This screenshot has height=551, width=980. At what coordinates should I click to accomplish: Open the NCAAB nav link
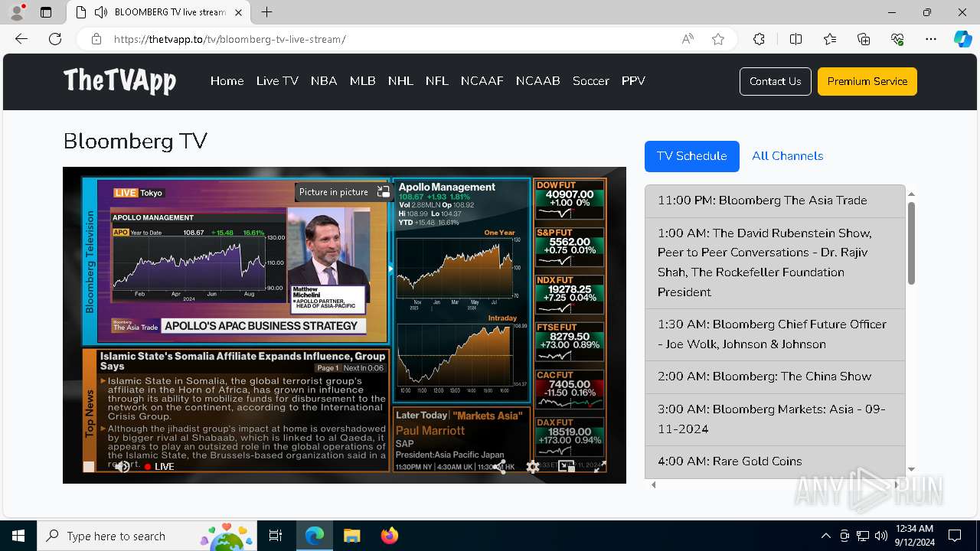point(538,81)
